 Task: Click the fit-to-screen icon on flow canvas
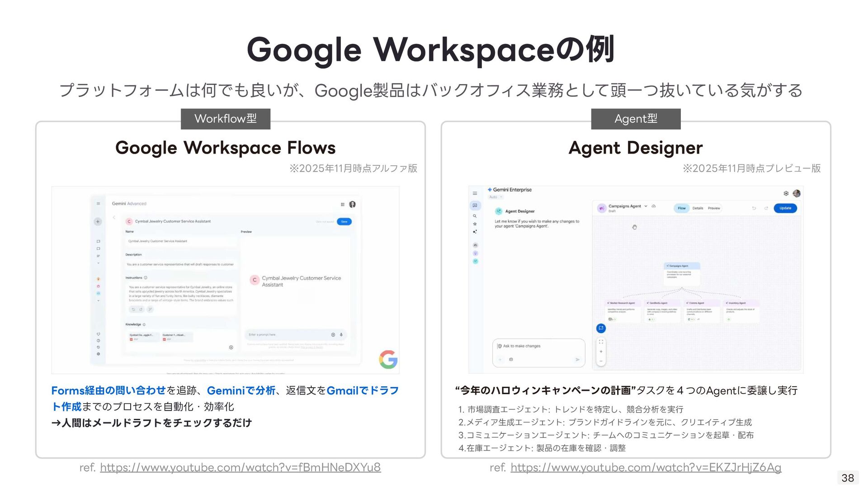point(601,342)
